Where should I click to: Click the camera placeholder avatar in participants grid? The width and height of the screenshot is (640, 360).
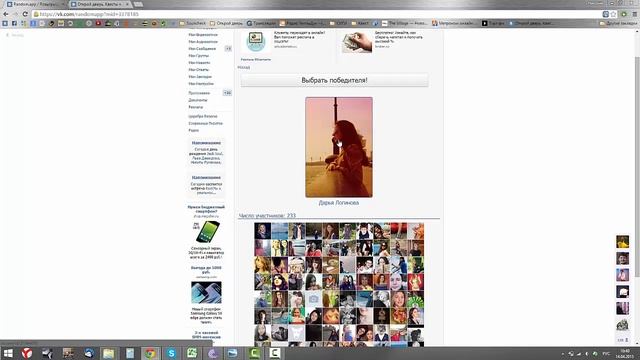(313, 299)
